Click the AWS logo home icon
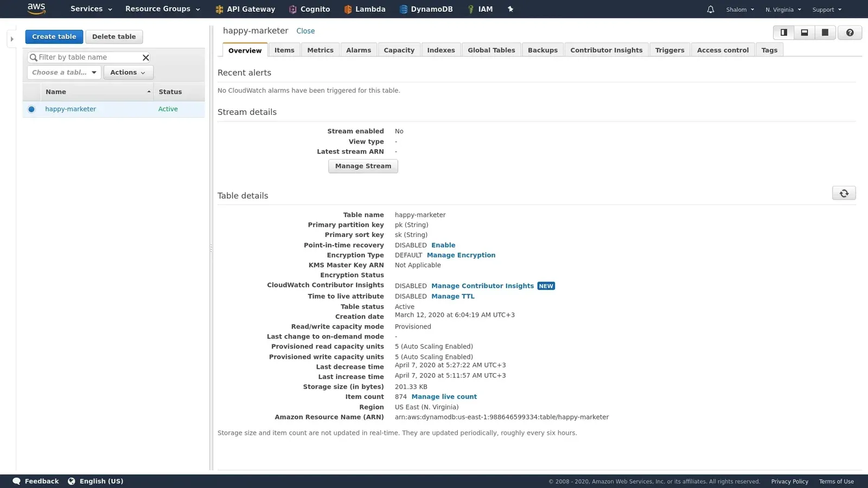 point(36,9)
